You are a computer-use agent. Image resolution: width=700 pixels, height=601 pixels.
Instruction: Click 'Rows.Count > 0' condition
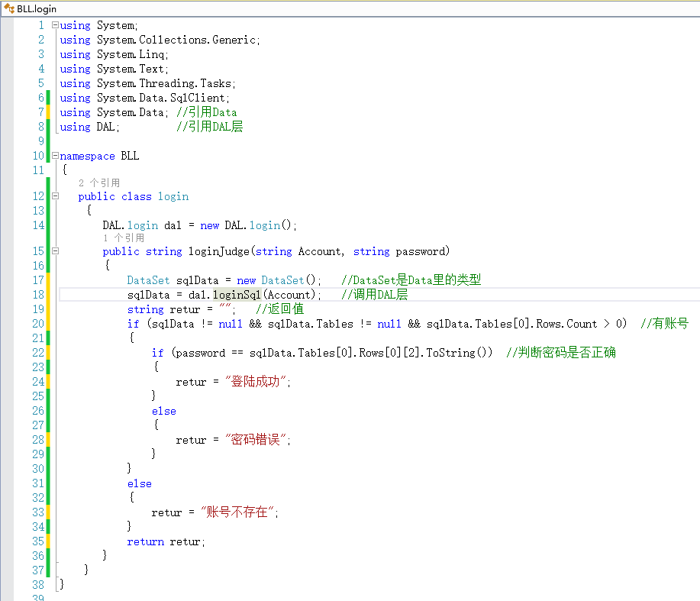581,324
